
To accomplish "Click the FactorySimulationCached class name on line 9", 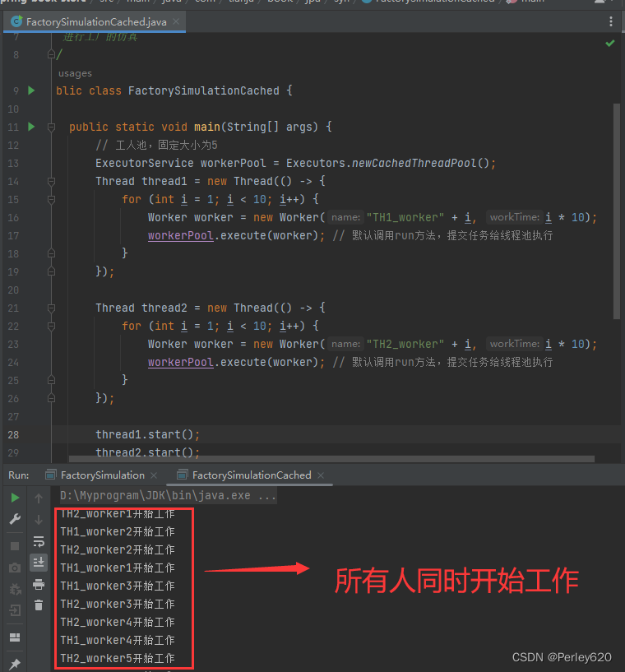I will [203, 90].
